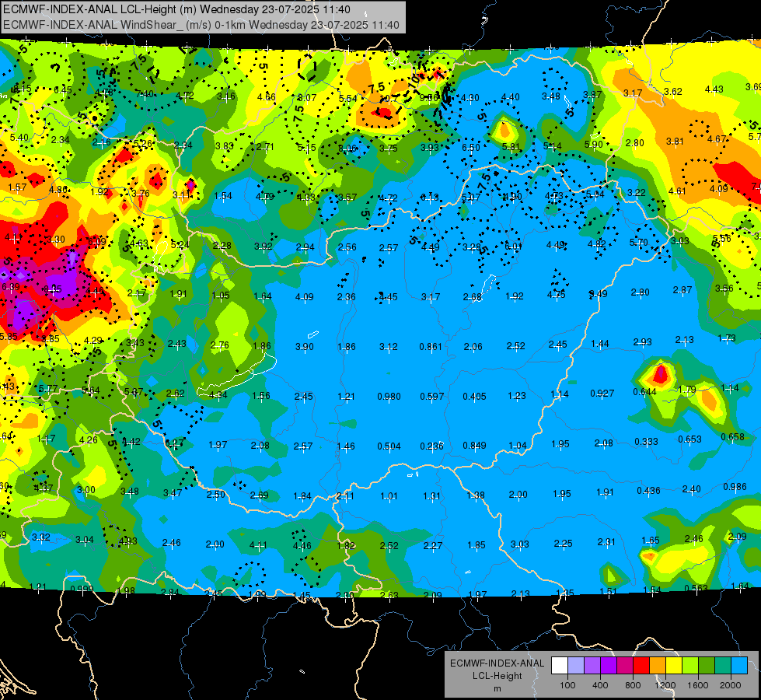
Task: Click the legend tick label 1600
Action: (698, 685)
